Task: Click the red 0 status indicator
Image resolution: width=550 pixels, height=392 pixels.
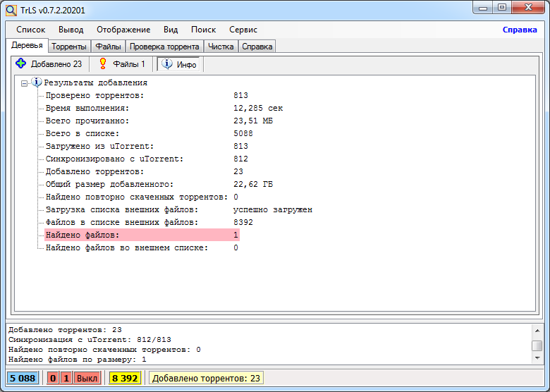Action: coord(53,379)
